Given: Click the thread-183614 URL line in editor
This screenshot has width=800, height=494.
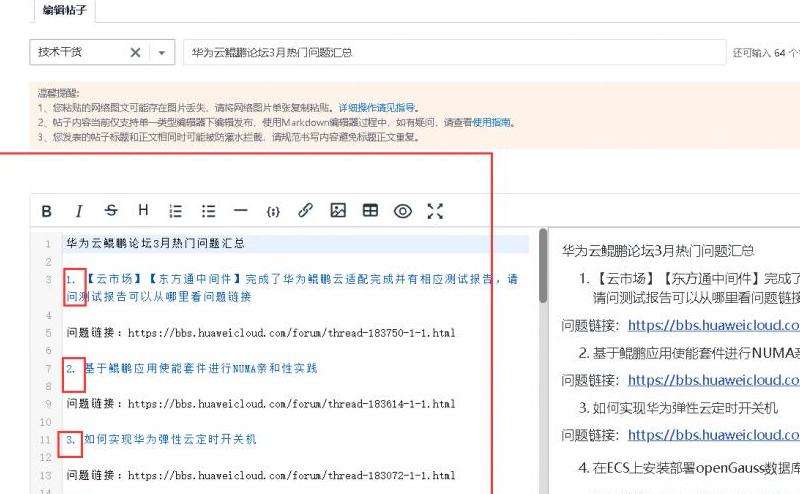Looking at the screenshot, I should [x=261, y=404].
